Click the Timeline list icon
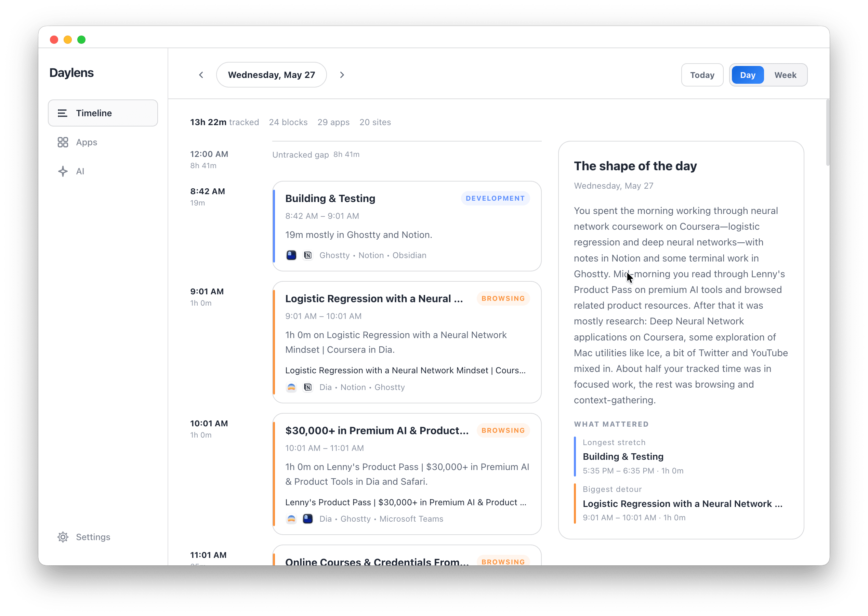This screenshot has height=616, width=868. pos(63,113)
